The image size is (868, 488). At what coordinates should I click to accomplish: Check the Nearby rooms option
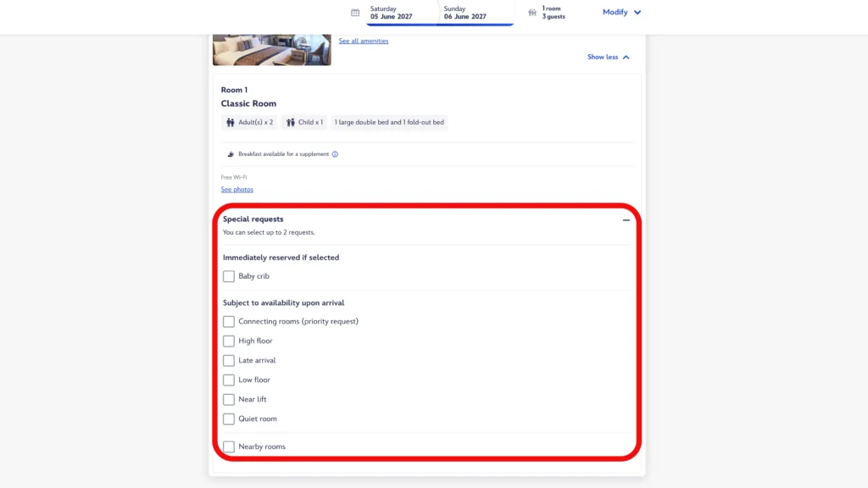229,446
